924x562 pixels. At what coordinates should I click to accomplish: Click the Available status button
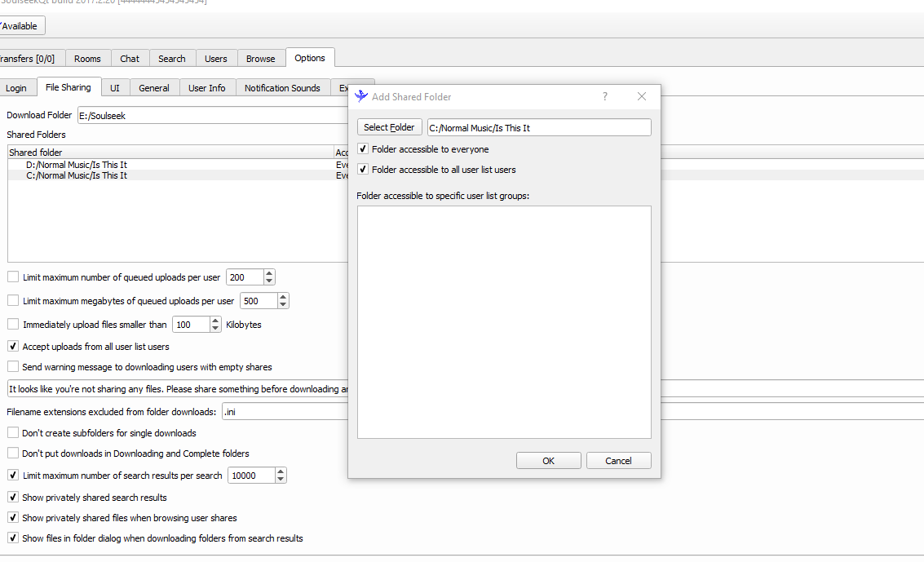pos(21,26)
